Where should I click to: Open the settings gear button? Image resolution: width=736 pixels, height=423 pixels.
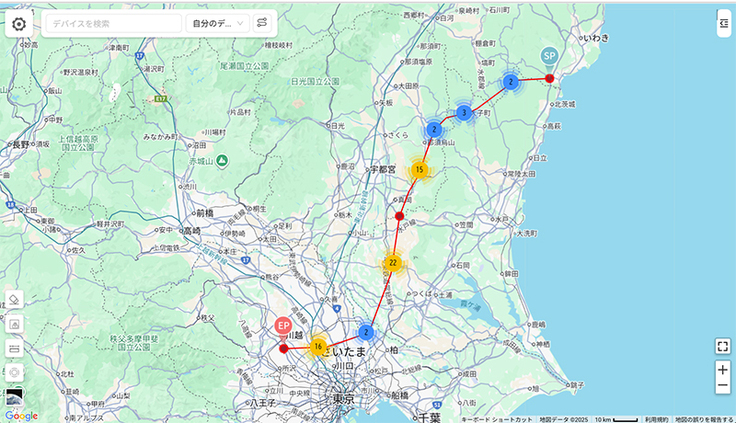pyautogui.click(x=19, y=23)
